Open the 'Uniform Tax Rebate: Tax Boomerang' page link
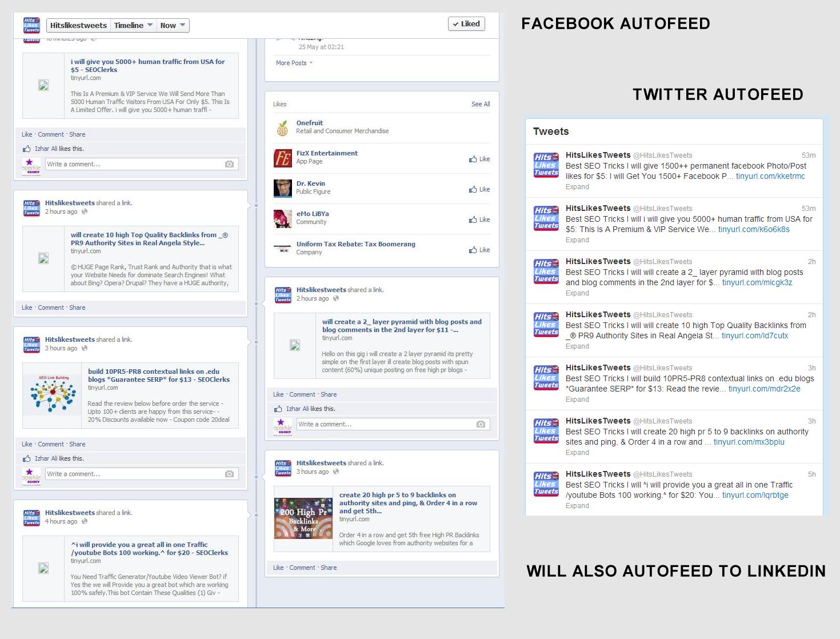Image resolution: width=840 pixels, height=639 pixels. click(356, 244)
